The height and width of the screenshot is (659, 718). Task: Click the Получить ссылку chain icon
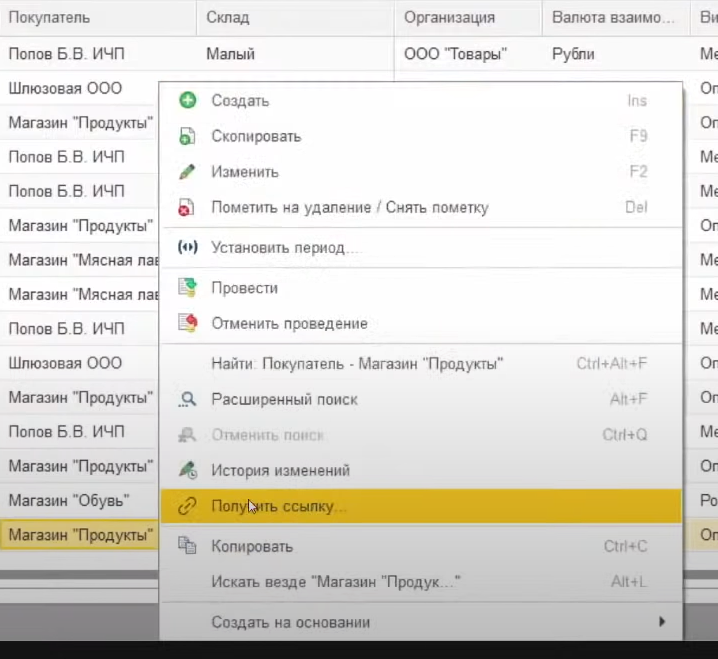(x=187, y=506)
